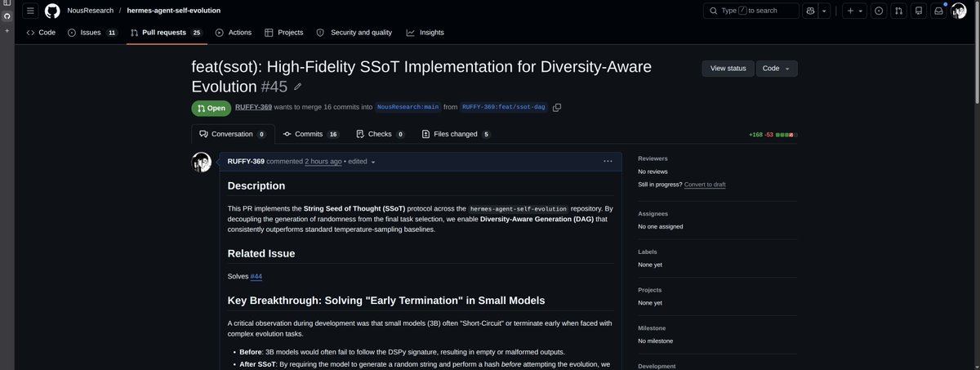This screenshot has height=370, width=980.
Task: Open Development section heading
Action: click(x=657, y=367)
